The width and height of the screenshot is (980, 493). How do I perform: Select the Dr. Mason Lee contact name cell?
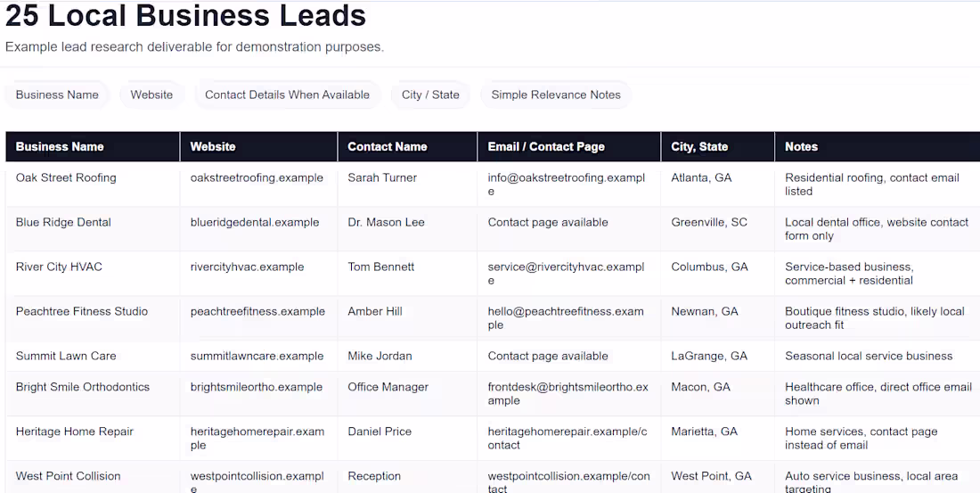click(x=386, y=222)
